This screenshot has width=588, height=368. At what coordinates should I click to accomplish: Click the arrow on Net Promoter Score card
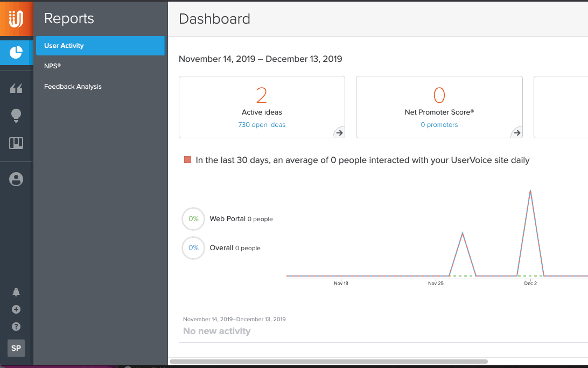coord(517,133)
